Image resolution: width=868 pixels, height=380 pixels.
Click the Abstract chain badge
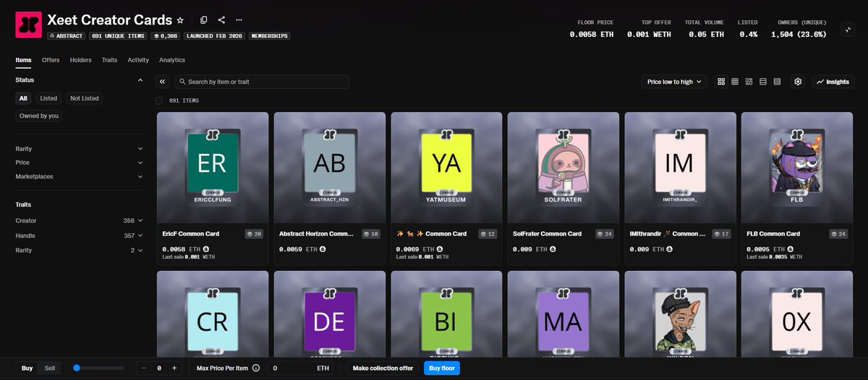click(x=67, y=35)
